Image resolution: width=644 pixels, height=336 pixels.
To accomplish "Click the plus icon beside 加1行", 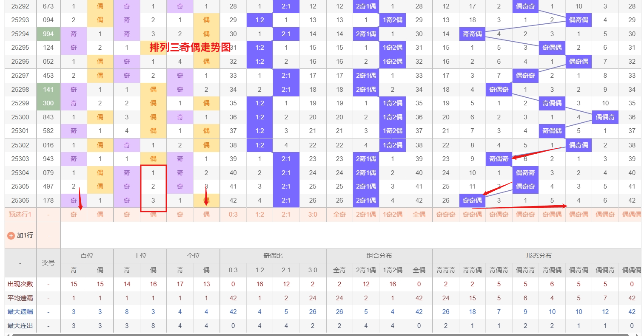I will coord(11,235).
